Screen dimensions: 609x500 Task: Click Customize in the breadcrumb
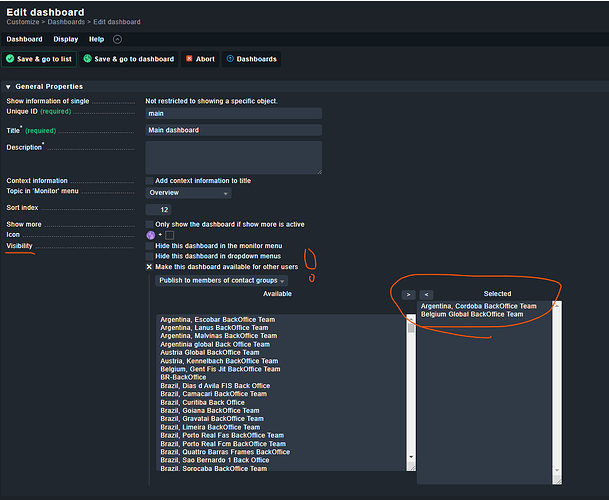[23, 22]
